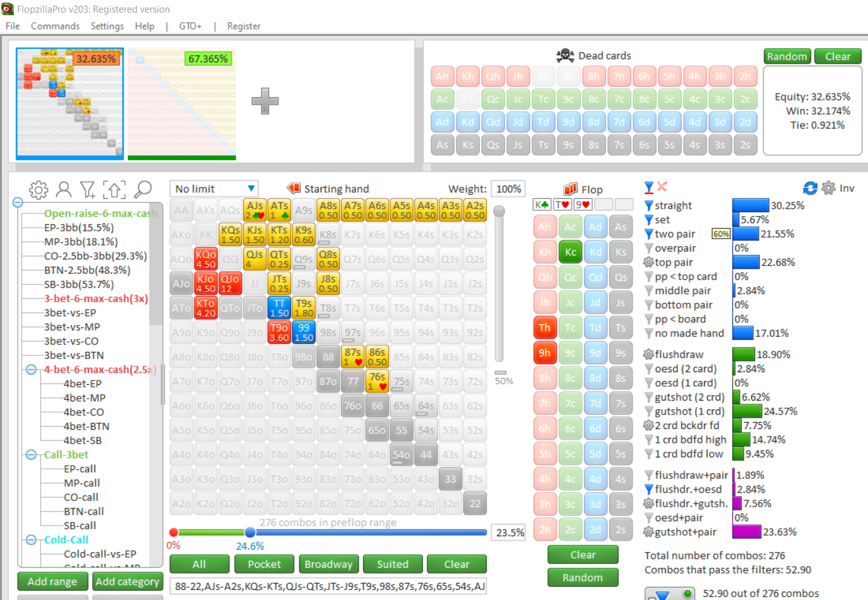Toggle the no made hand filter funnel
The width and height of the screenshot is (868, 600).
point(648,333)
